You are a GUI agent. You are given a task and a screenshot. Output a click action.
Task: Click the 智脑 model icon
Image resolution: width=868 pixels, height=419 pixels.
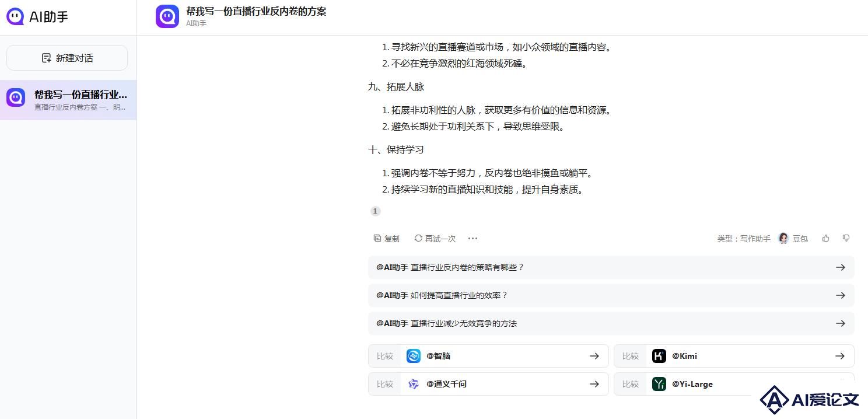coord(414,356)
